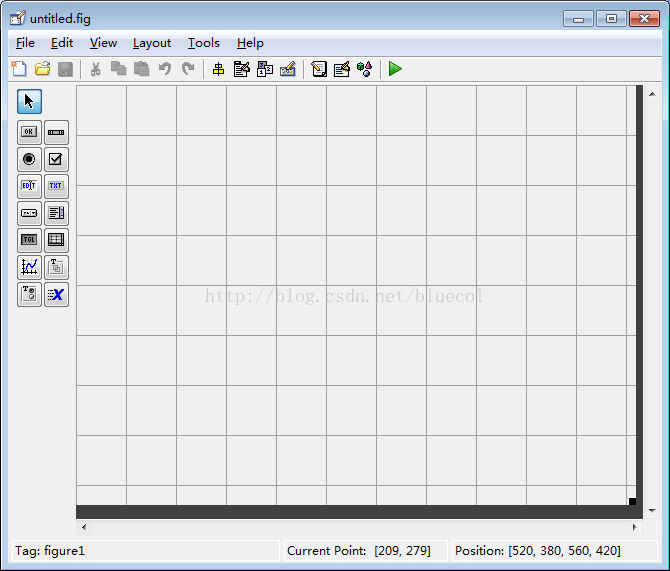
Task: Open the Align Objects tool
Action: click(218, 69)
